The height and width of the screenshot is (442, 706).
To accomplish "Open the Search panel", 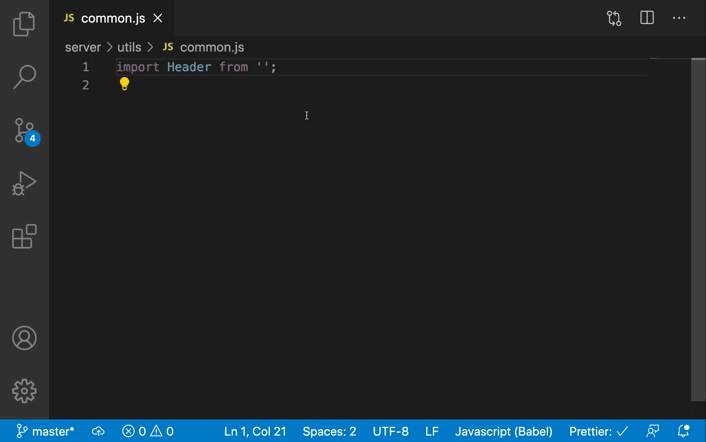I will click(24, 77).
